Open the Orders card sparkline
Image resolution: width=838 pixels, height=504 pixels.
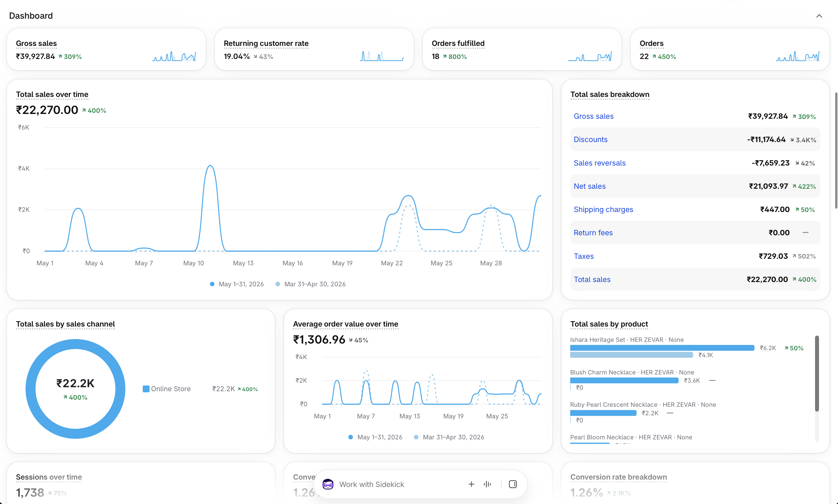tap(797, 56)
